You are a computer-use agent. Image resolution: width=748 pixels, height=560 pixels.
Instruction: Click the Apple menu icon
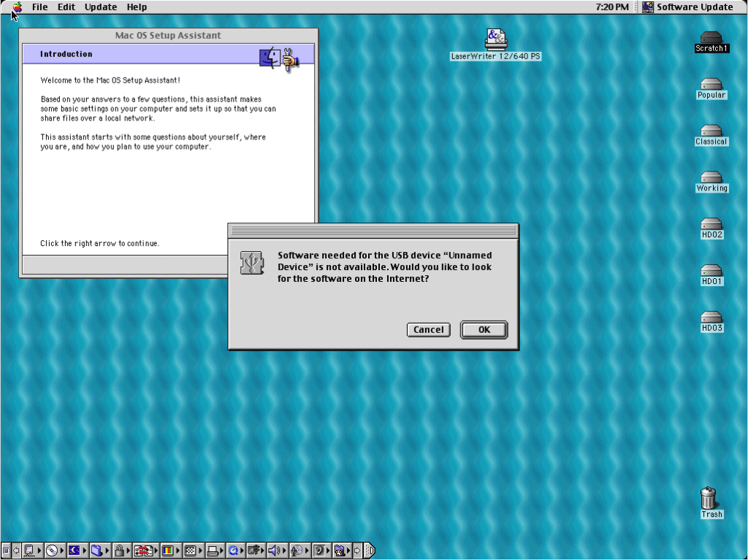[16, 7]
